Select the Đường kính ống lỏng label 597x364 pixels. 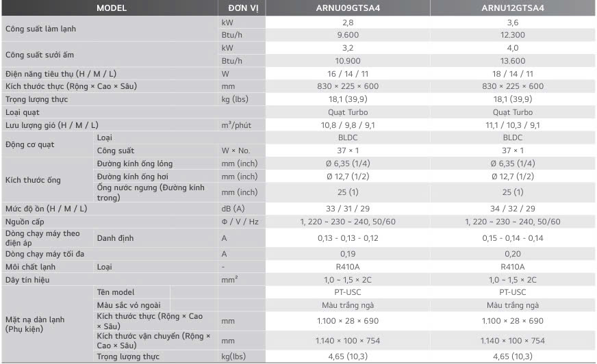point(135,164)
